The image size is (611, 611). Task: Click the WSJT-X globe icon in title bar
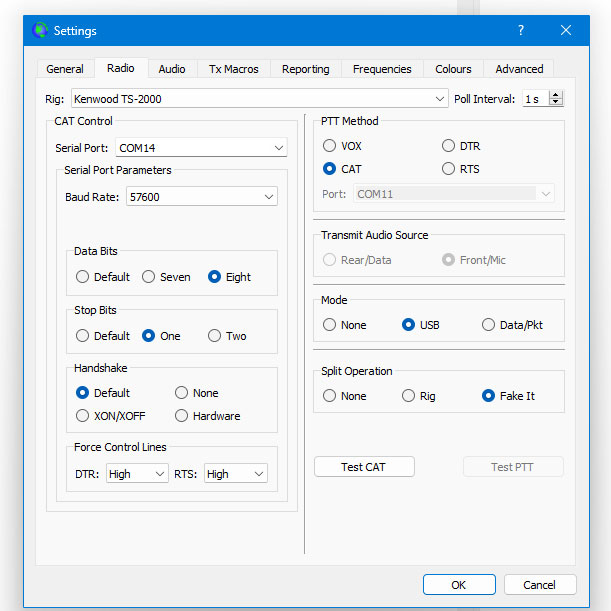point(40,30)
